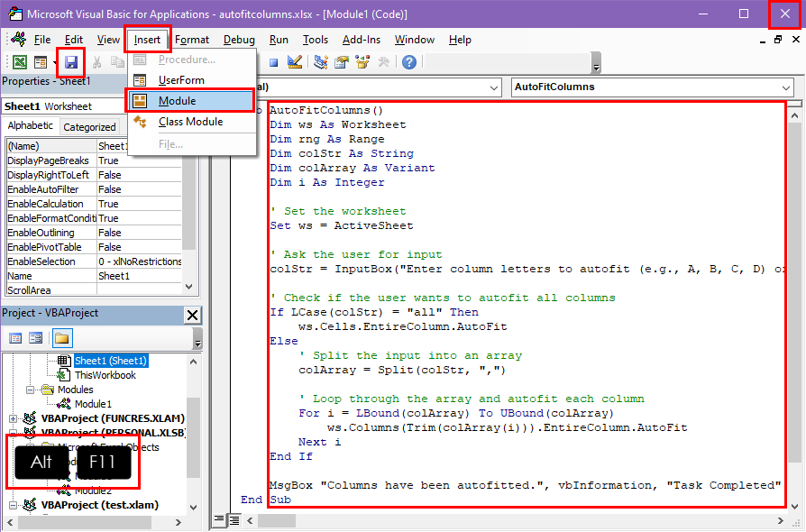The height and width of the screenshot is (532, 806).
Task: Toggle Folders icon in Project Explorer
Action: tap(61, 338)
